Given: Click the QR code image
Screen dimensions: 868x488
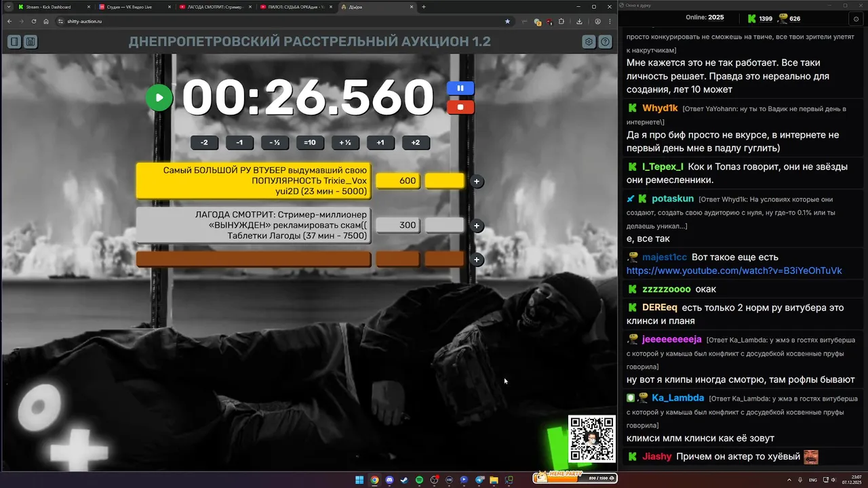Looking at the screenshot, I should click(x=591, y=439).
